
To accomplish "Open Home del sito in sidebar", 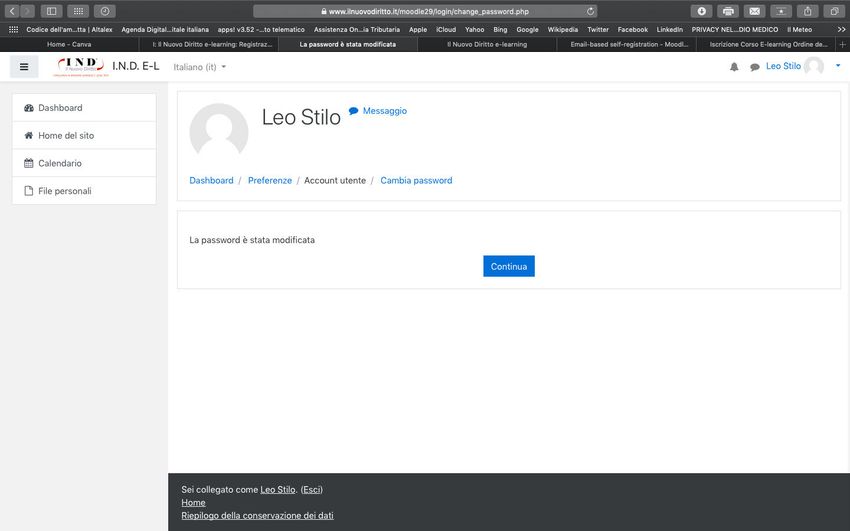I will point(84,135).
